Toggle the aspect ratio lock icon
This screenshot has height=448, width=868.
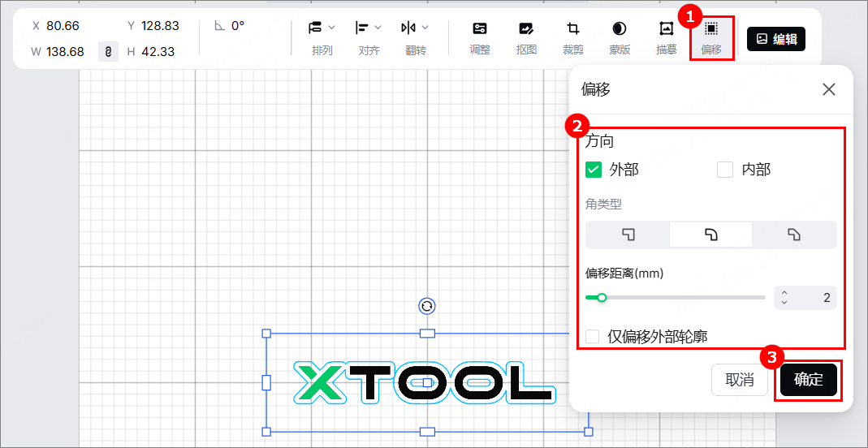point(109,51)
